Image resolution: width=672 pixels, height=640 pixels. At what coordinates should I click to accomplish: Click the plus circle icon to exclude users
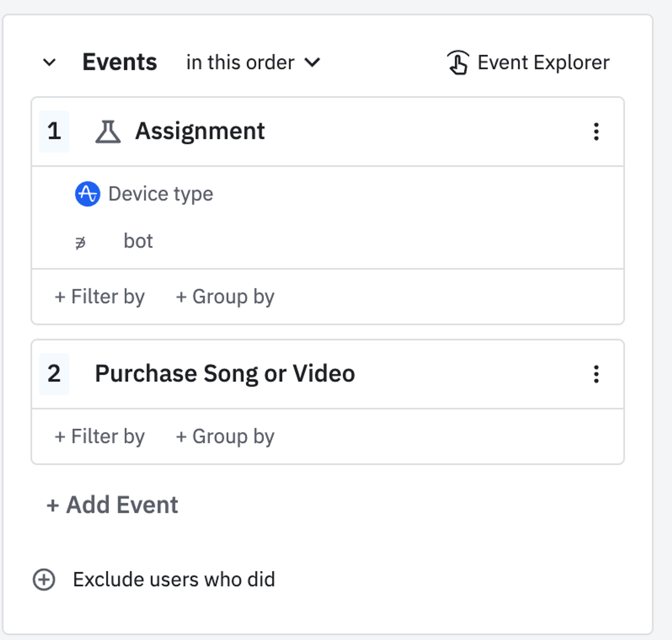point(44,579)
